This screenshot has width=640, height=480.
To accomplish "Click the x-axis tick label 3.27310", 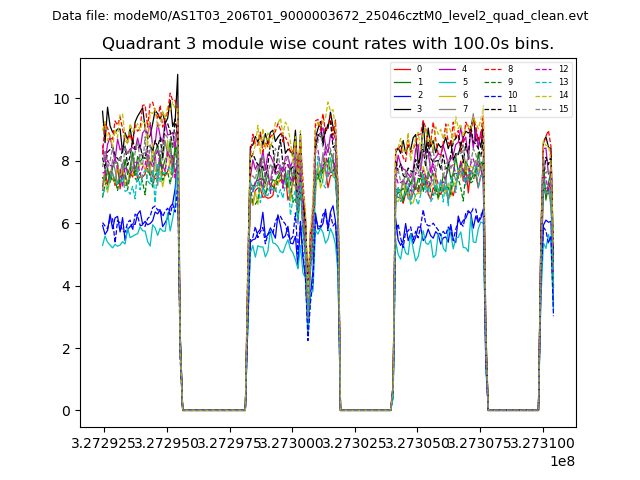I will click(544, 442).
